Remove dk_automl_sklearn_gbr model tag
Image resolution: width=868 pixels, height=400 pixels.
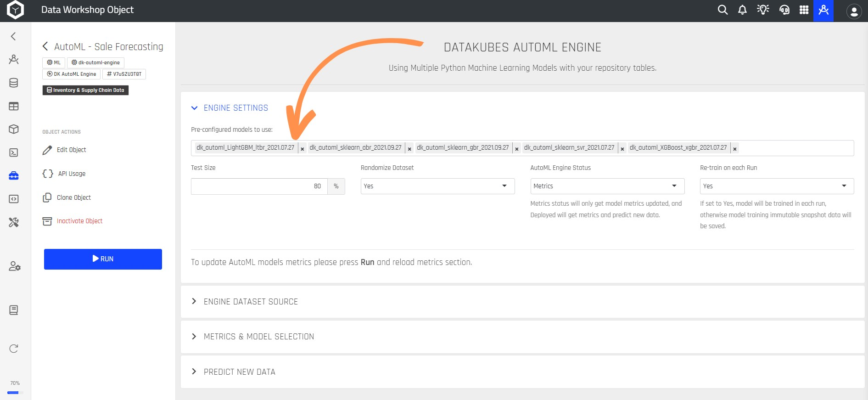[x=517, y=148]
